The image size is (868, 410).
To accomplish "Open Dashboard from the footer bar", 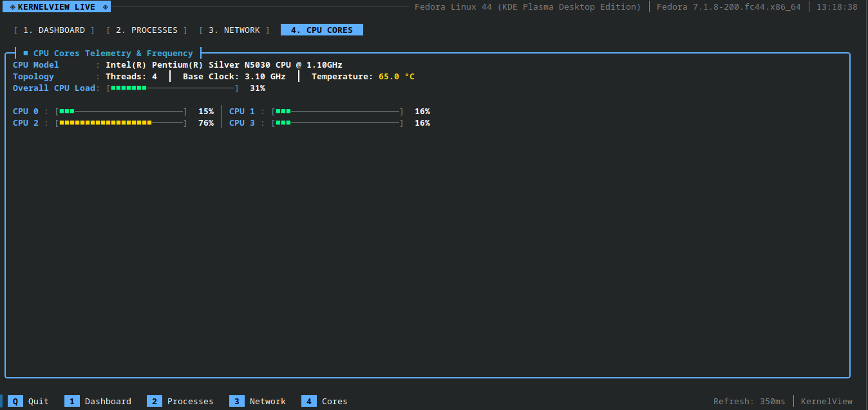I will pyautogui.click(x=98, y=402).
